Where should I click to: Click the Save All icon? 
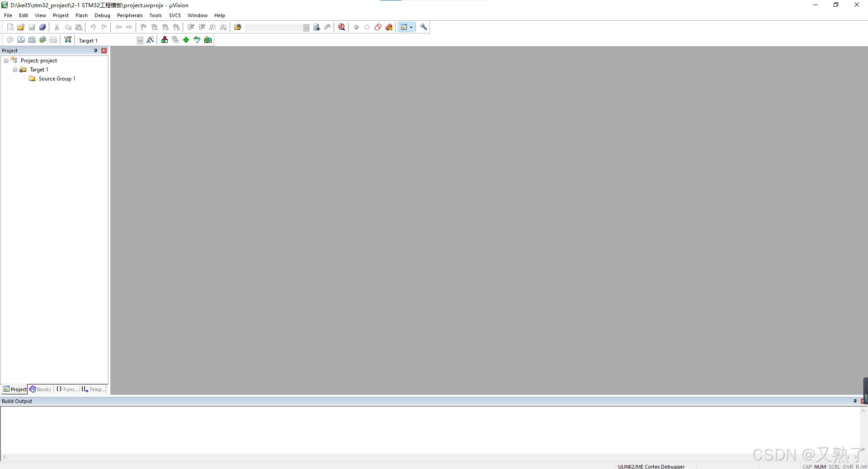click(42, 27)
